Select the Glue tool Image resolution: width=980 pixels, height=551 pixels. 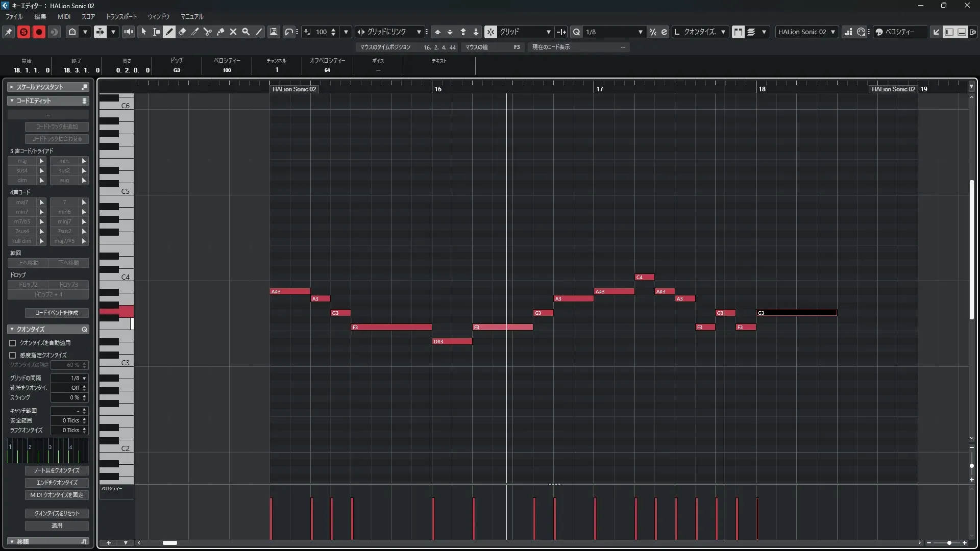[220, 32]
